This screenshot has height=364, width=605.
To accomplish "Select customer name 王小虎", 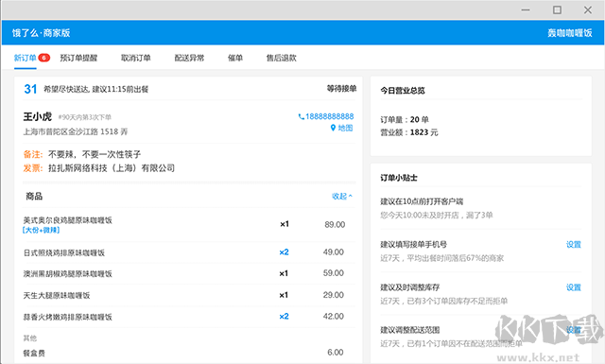I will click(38, 116).
